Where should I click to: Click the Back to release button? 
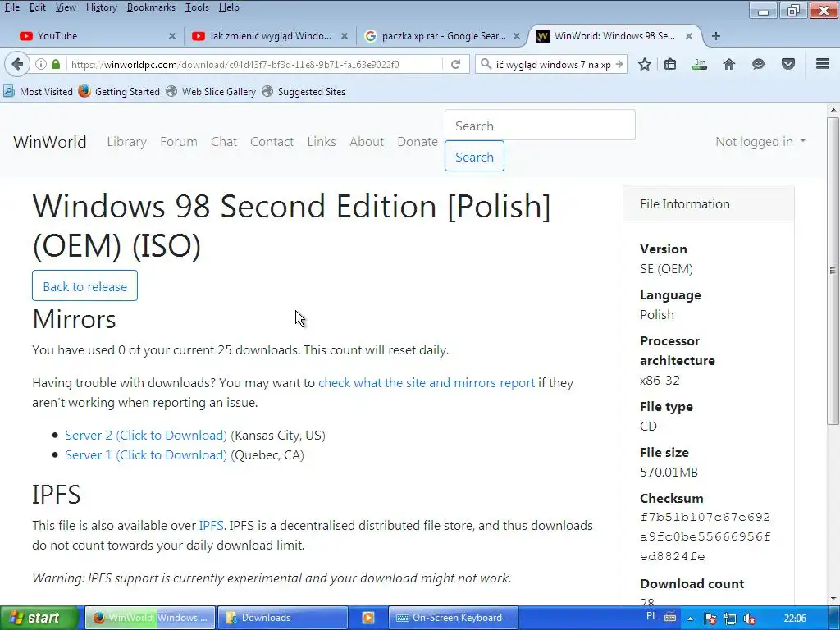click(84, 286)
